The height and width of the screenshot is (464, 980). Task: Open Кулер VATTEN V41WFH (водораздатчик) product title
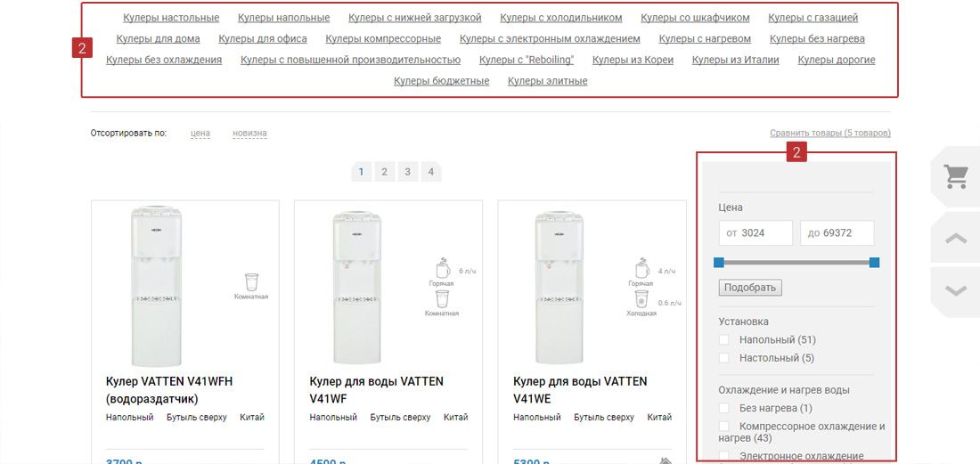coord(169,390)
